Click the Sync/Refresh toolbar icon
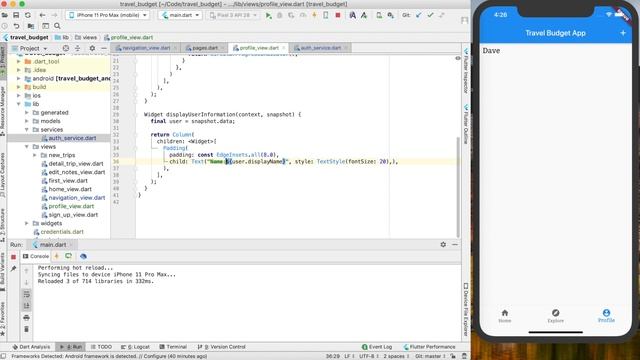This screenshot has height=360, width=640. (x=27, y=15)
